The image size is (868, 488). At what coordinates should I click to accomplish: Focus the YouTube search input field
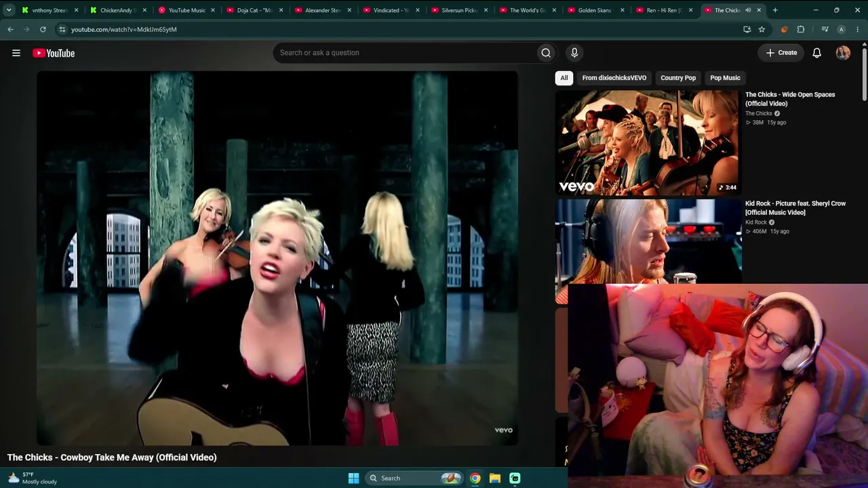pyautogui.click(x=404, y=53)
